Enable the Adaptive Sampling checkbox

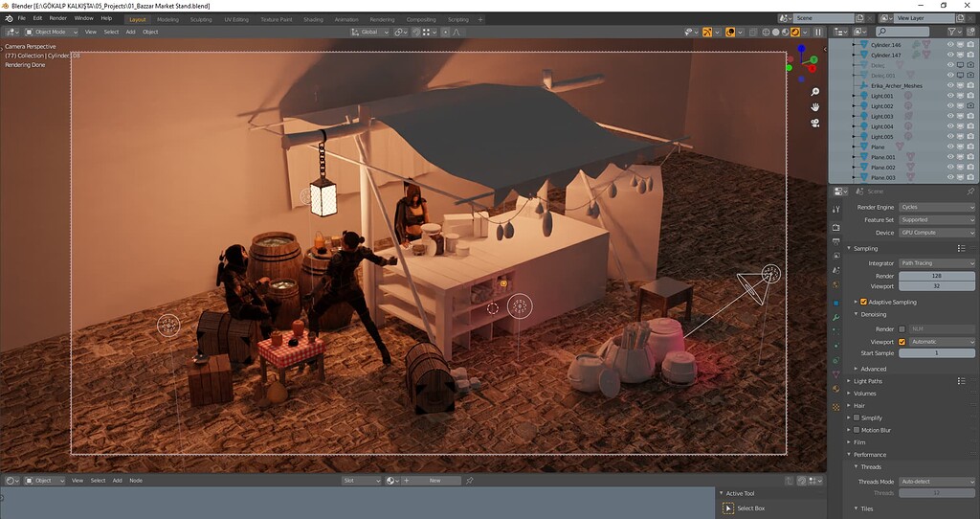864,302
